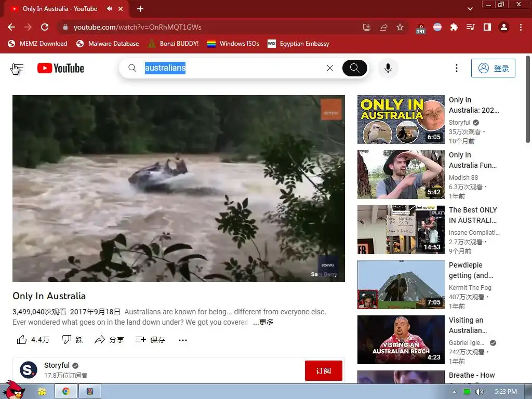Switch to Chrome in taskbar
This screenshot has height=399, width=532.
tap(66, 392)
